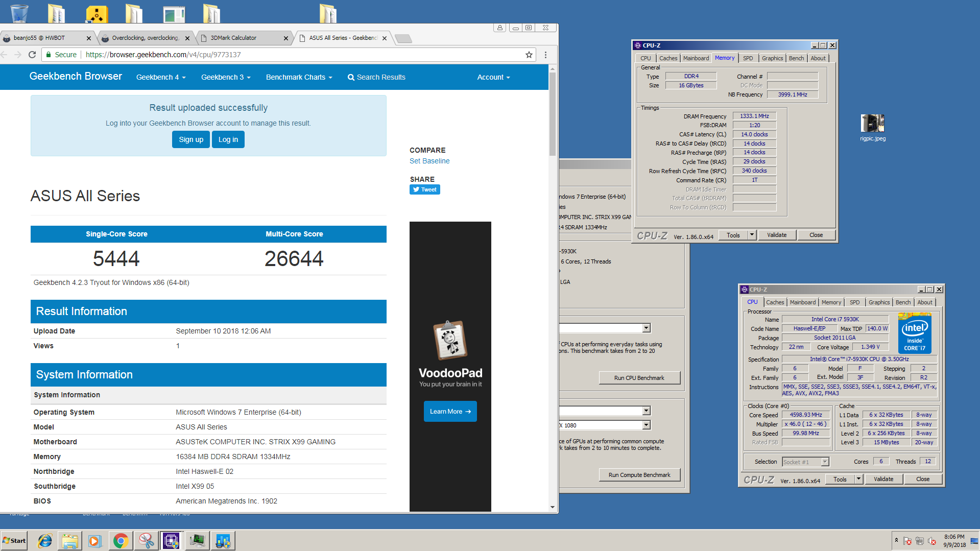Expand Tools dropdown arrow in bottom CPU-Z
Image resolution: width=980 pixels, height=551 pixels.
pyautogui.click(x=858, y=479)
